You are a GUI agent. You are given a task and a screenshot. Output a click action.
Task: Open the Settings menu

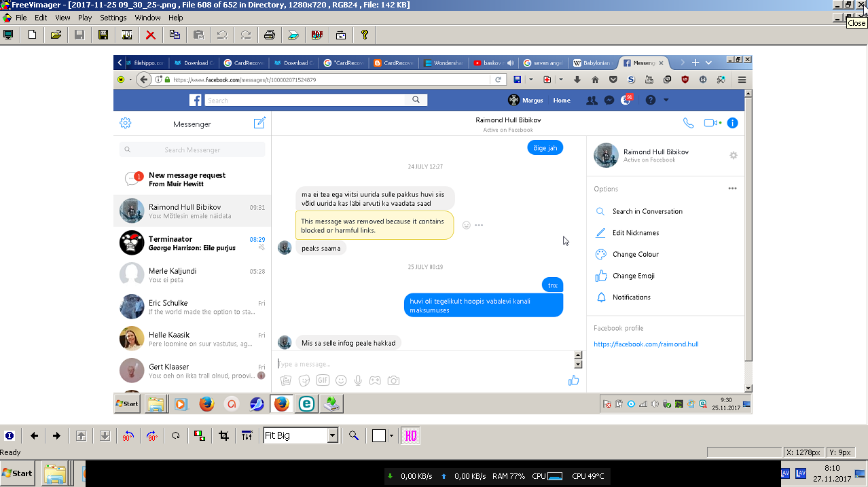pos(113,18)
